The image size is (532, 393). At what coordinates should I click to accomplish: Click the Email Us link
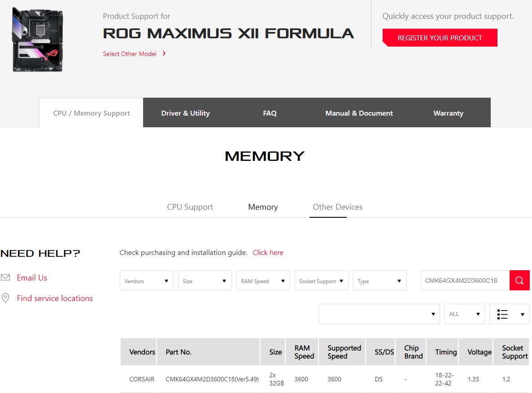pos(32,278)
